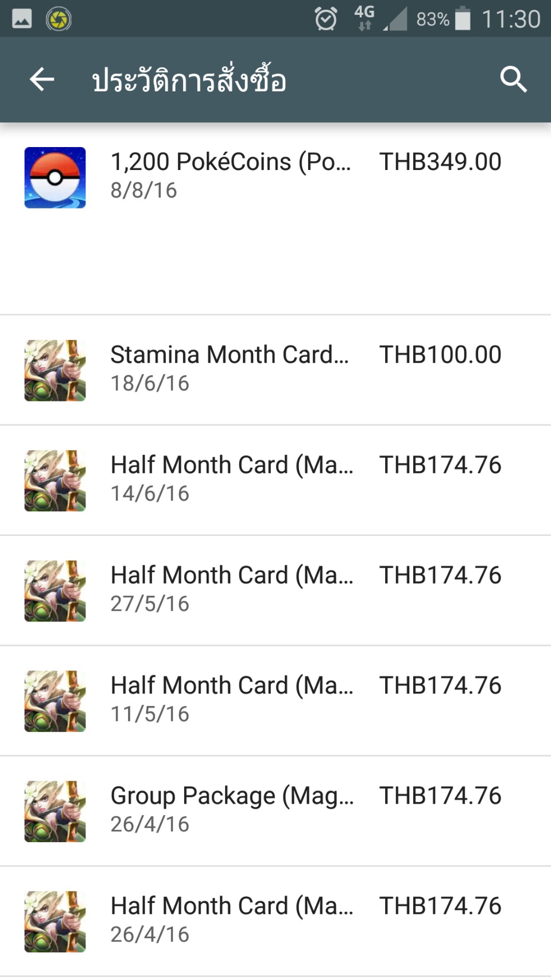This screenshot has height=980, width=551.
Task: Select Half Month Card purchase from 11/5/16
Action: [275, 701]
